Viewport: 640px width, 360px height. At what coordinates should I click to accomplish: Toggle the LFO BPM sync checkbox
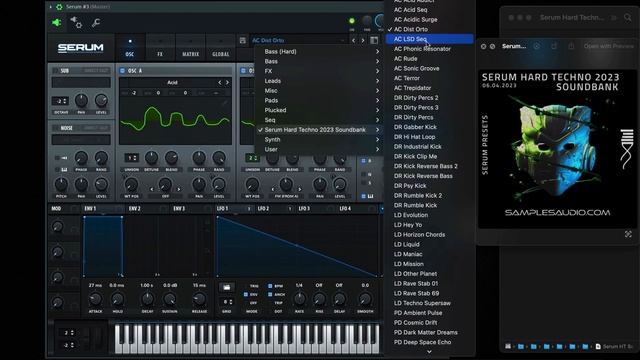[x=270, y=286]
